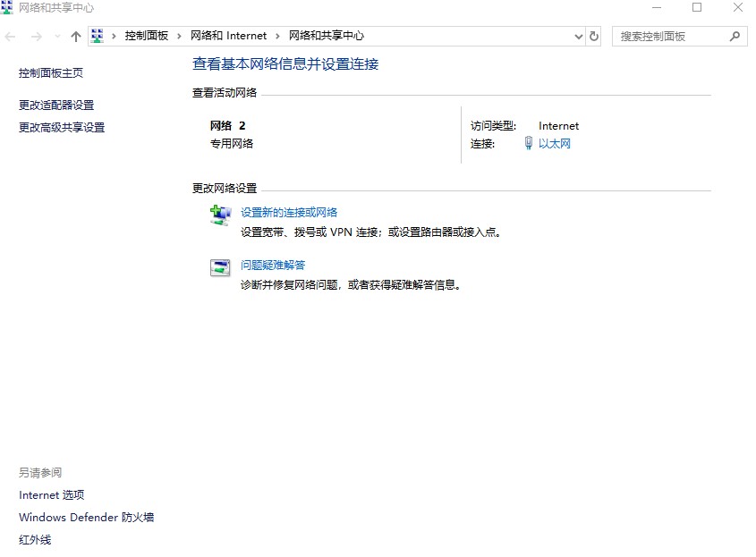Open 问题疑难解答 link
756x557 pixels.
pyautogui.click(x=273, y=265)
